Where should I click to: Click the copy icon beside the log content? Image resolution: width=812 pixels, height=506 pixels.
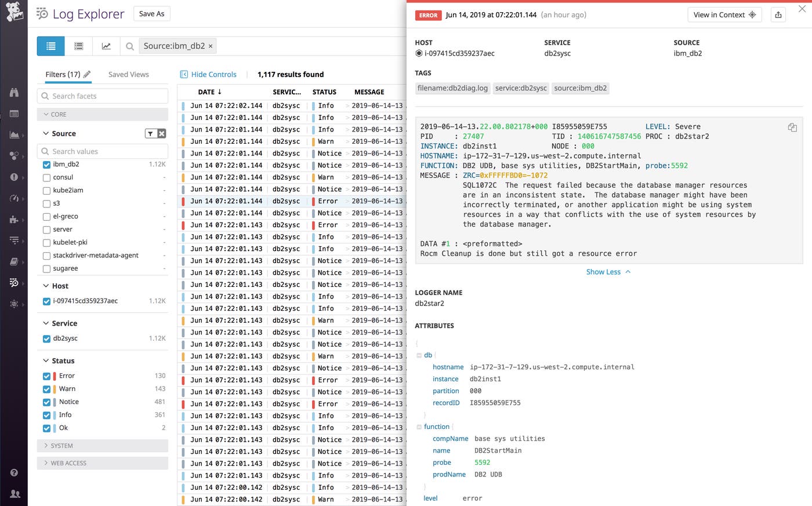tap(792, 128)
